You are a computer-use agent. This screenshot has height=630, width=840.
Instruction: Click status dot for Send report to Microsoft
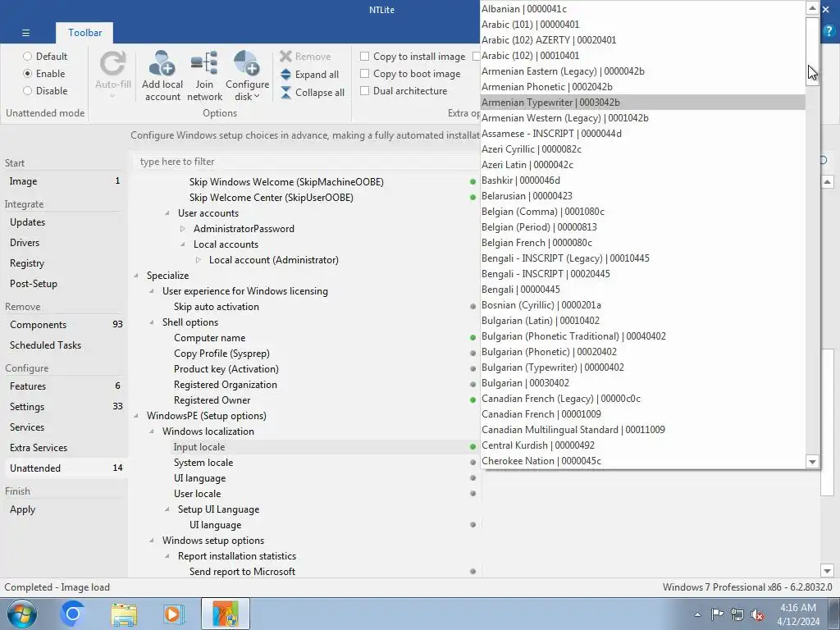[472, 571]
